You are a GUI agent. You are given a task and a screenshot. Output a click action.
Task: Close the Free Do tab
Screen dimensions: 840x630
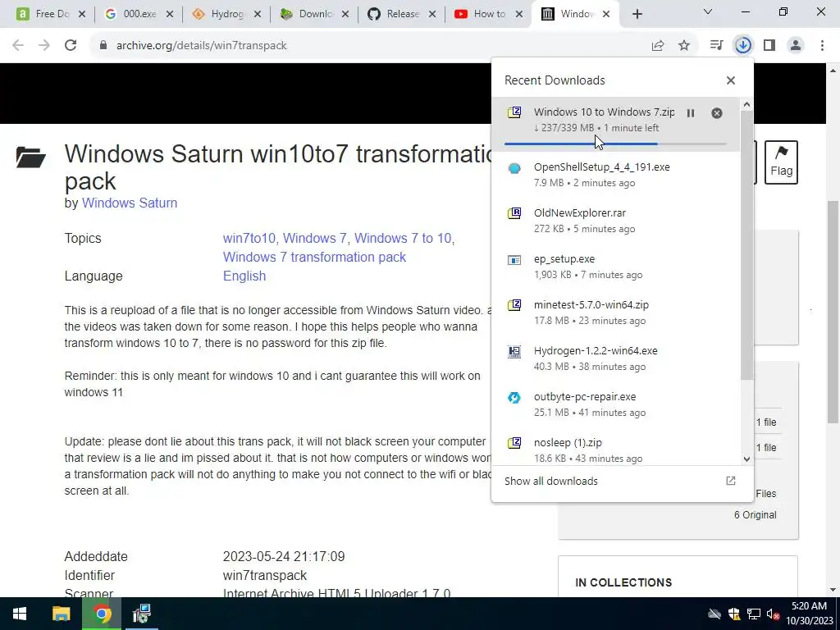click(82, 15)
